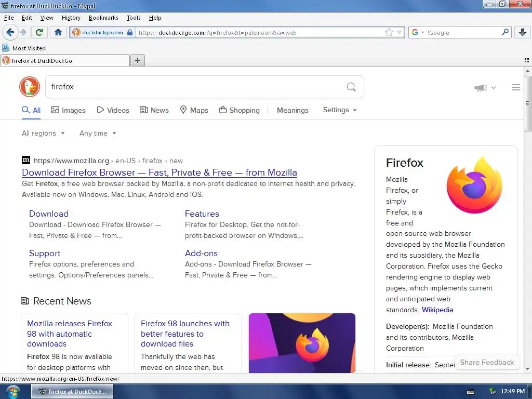The image size is (532, 399).
Task: Open the View menu
Action: pos(47,18)
